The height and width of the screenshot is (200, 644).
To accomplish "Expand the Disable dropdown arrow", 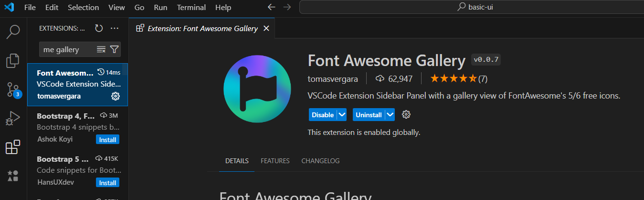I will pos(342,115).
